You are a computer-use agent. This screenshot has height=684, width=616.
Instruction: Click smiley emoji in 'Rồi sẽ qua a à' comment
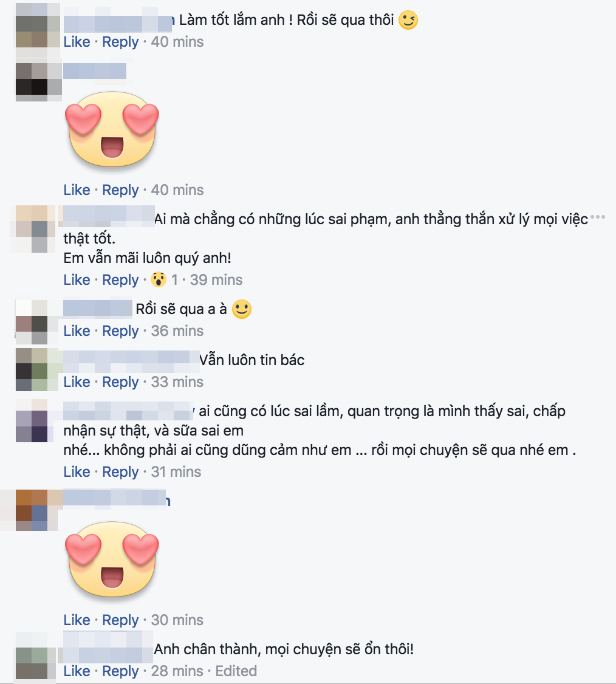242,309
